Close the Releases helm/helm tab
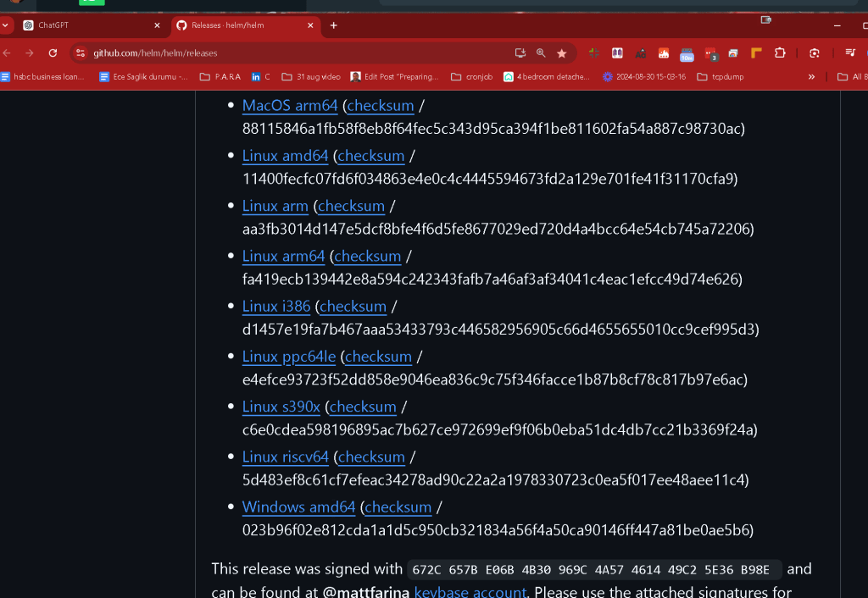Viewport: 868px width, 598px height. [310, 25]
